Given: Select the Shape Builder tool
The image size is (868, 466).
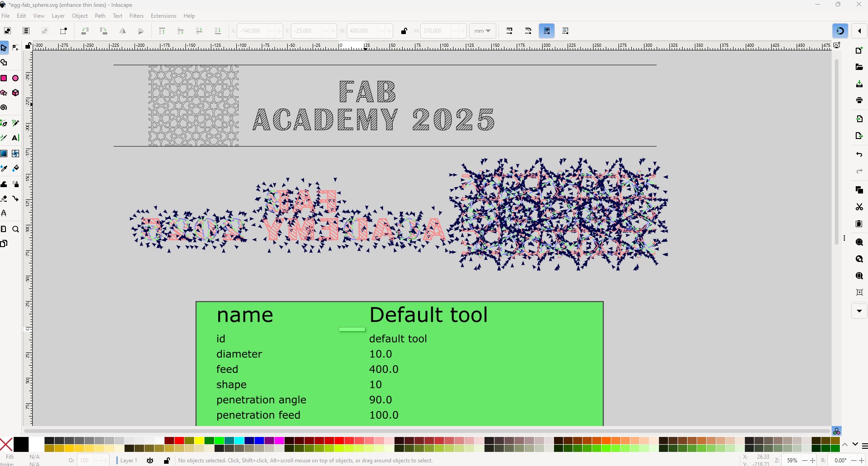Looking at the screenshot, I should 4,63.
